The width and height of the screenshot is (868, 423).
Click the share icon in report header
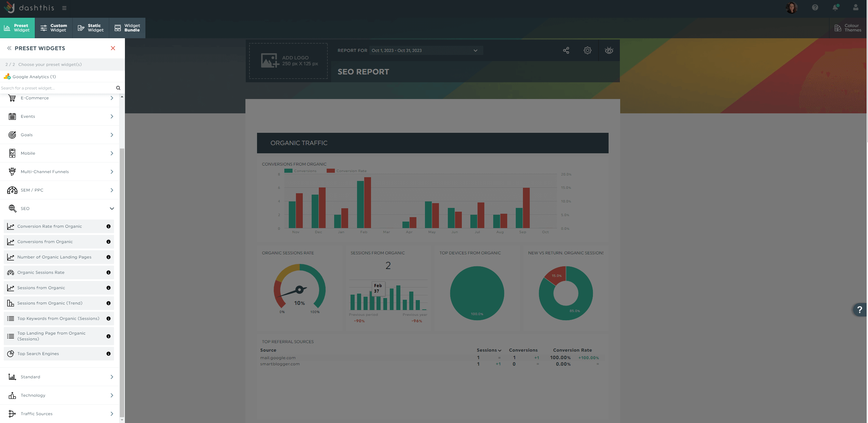tap(566, 51)
